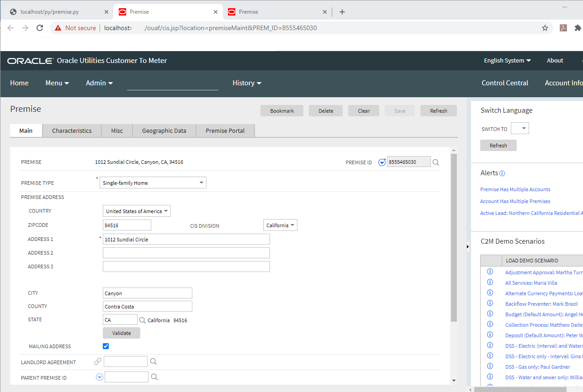Open All Services: Maria Villa scenario
The height and width of the screenshot is (392, 583).
531,283
